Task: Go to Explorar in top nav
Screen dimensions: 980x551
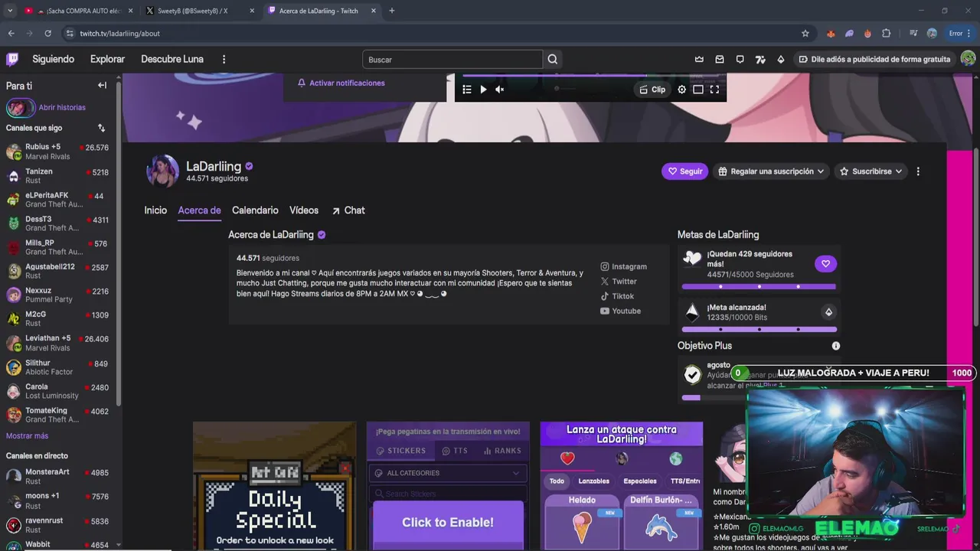Action: point(107,59)
